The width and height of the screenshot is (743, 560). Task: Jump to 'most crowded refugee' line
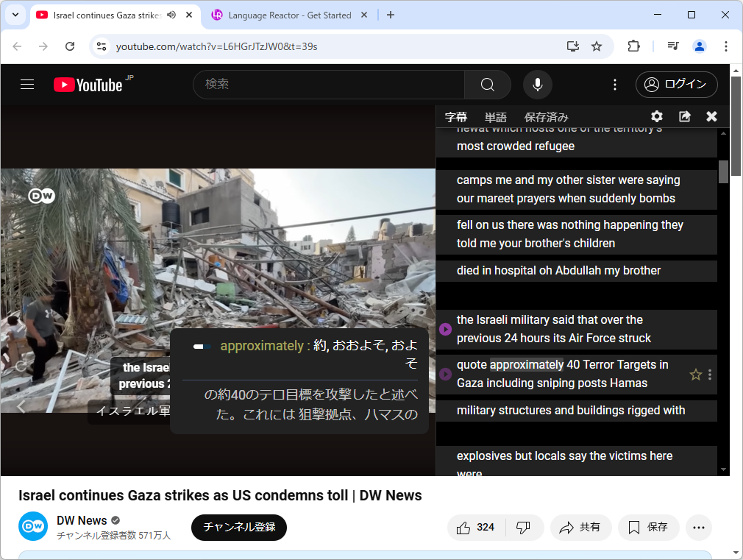click(x=576, y=143)
